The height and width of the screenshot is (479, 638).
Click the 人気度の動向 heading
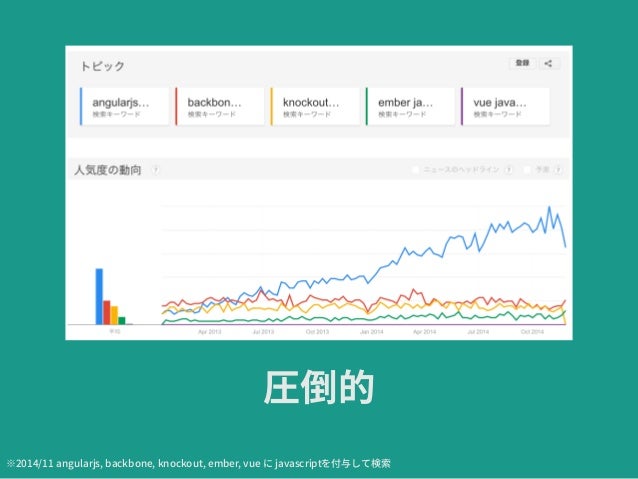(x=108, y=170)
